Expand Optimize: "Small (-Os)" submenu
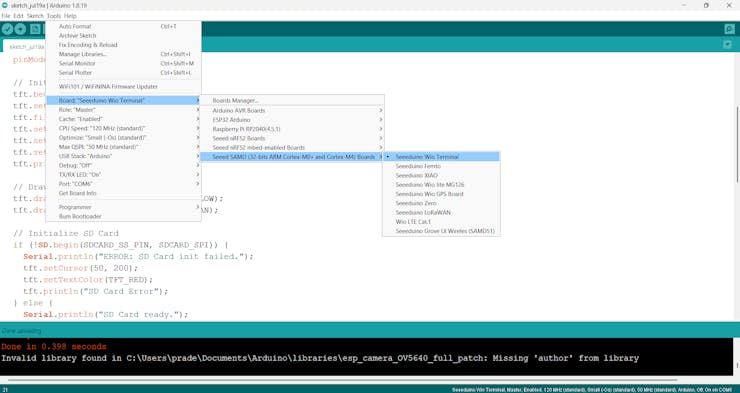 pos(123,138)
